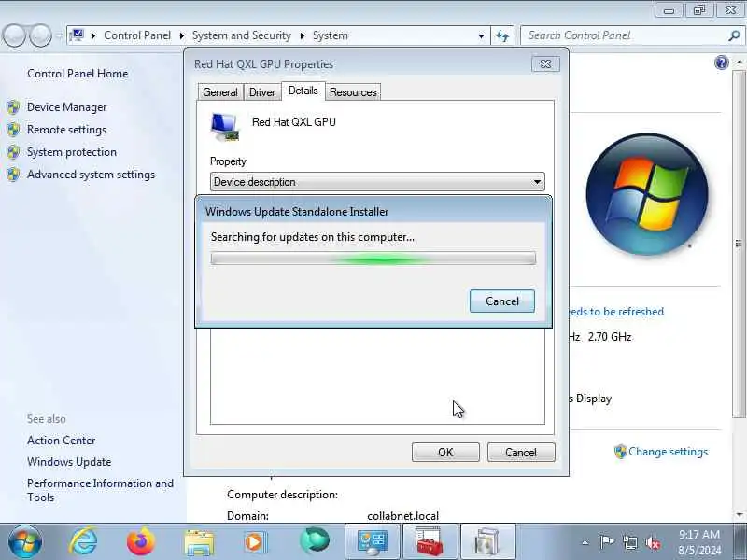Click shield icon beside Advanced system settings
Screen dimensions: 747x560
(13, 175)
